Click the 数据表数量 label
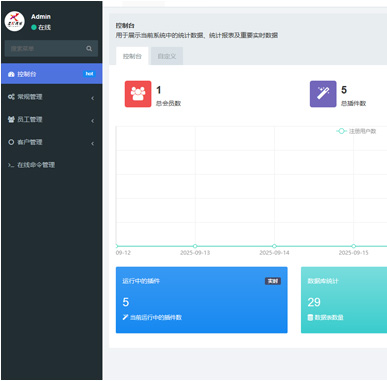Image resolution: width=387 pixels, height=381 pixels. tap(329, 317)
